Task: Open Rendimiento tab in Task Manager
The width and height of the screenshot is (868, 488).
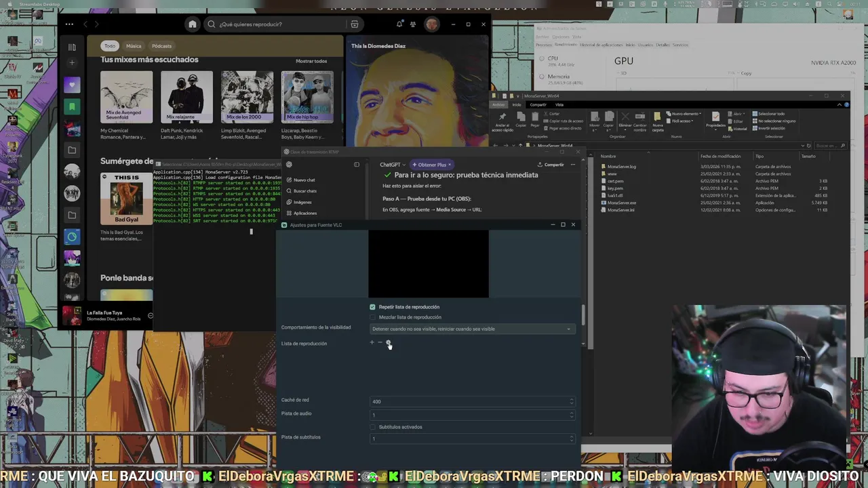Action: pos(566,45)
